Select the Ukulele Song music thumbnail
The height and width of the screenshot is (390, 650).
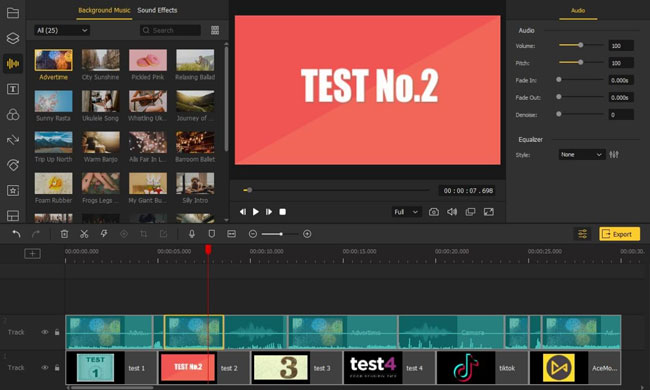point(101,101)
